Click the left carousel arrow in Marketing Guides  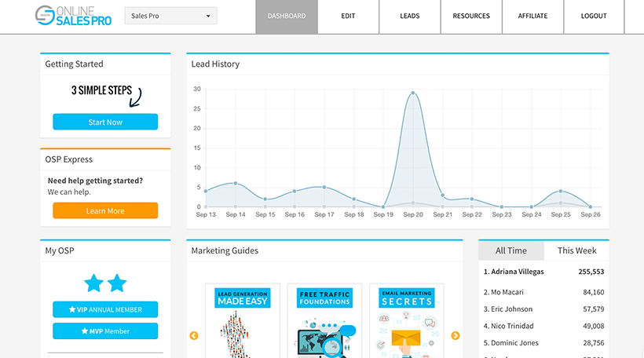194,336
